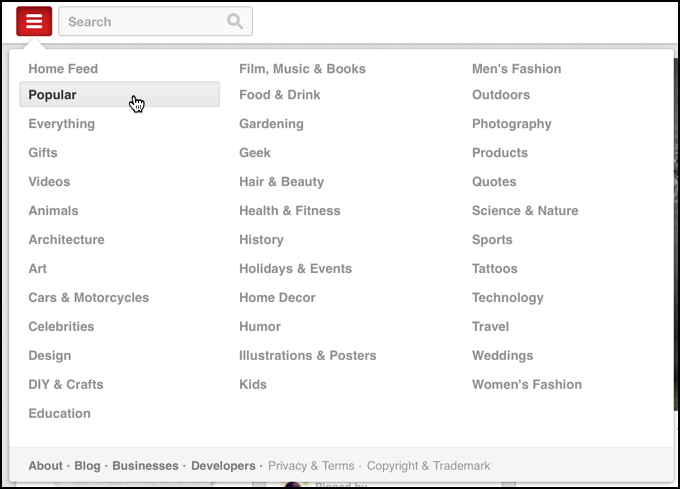Click the magnifying glass search icon
This screenshot has width=680, height=489.
pos(235,21)
